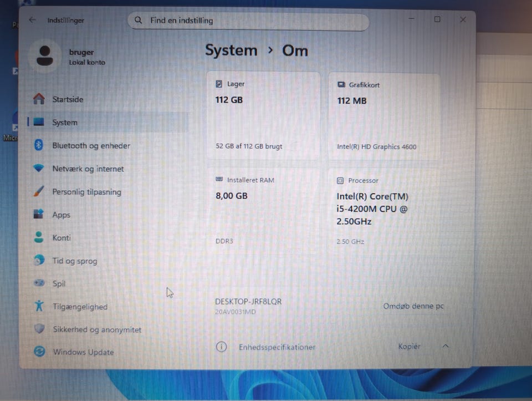Click the System monitor icon in sidebar
Image resolution: width=532 pixels, height=401 pixels.
(x=39, y=122)
